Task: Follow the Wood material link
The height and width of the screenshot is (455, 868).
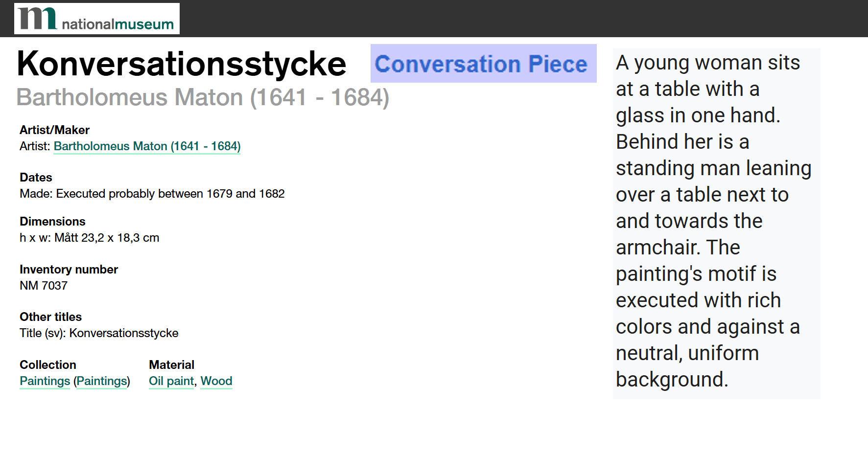Action: click(216, 381)
